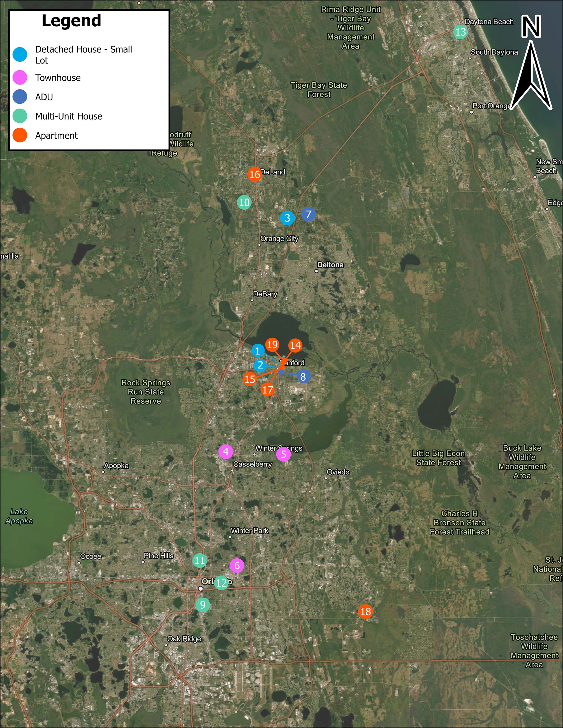Click the Detached House marker 3 near Orange City
The height and width of the screenshot is (728, 563).
(x=288, y=218)
